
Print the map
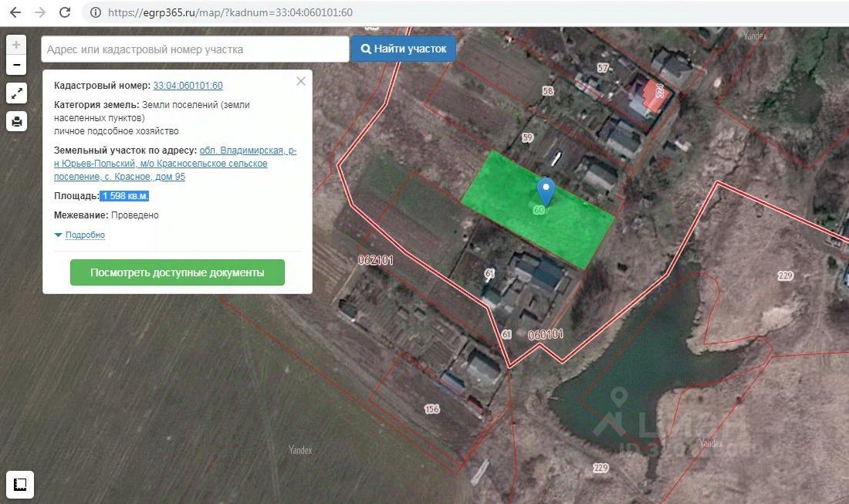pyautogui.click(x=16, y=121)
